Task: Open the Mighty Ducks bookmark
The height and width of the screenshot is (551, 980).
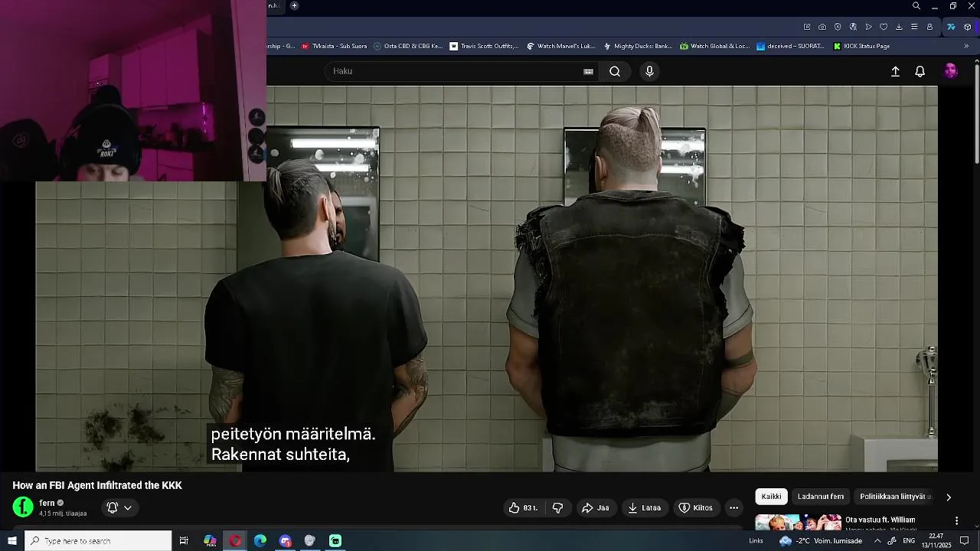Action: click(x=638, y=46)
